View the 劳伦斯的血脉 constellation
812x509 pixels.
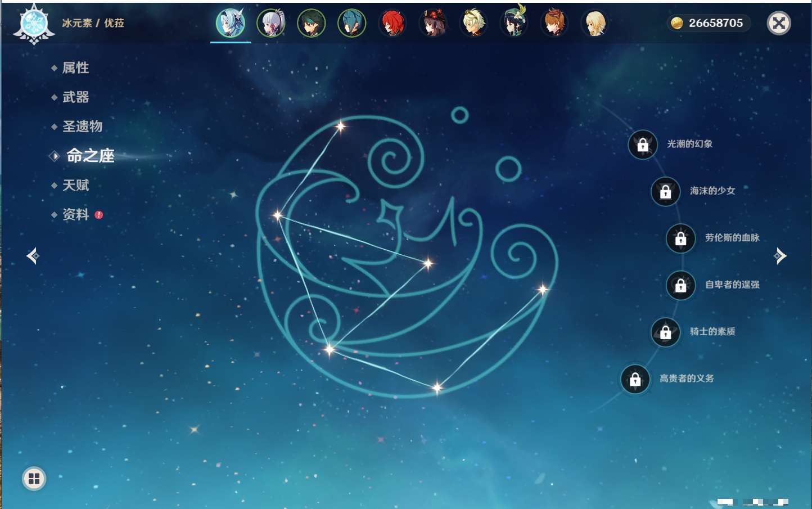(x=732, y=238)
